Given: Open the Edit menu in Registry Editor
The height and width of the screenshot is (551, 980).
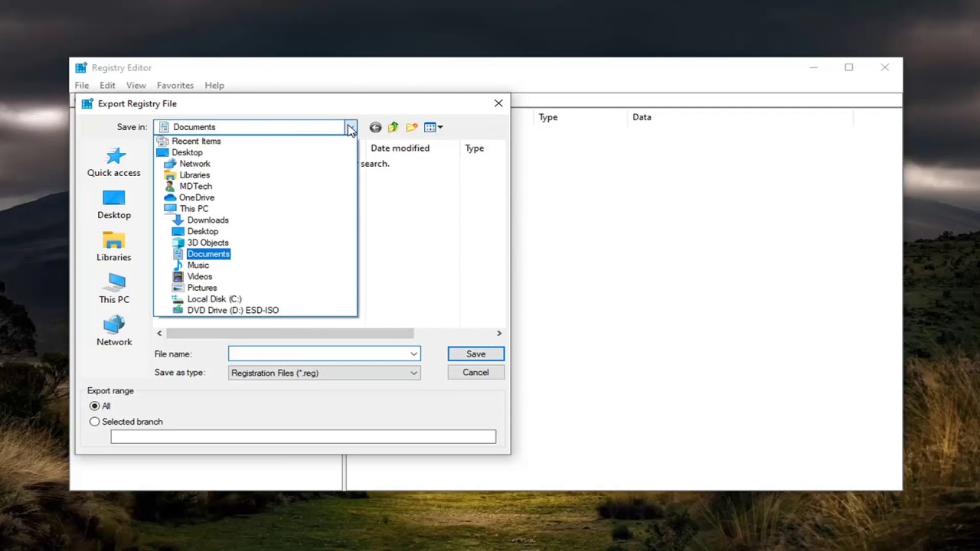Looking at the screenshot, I should tap(107, 86).
